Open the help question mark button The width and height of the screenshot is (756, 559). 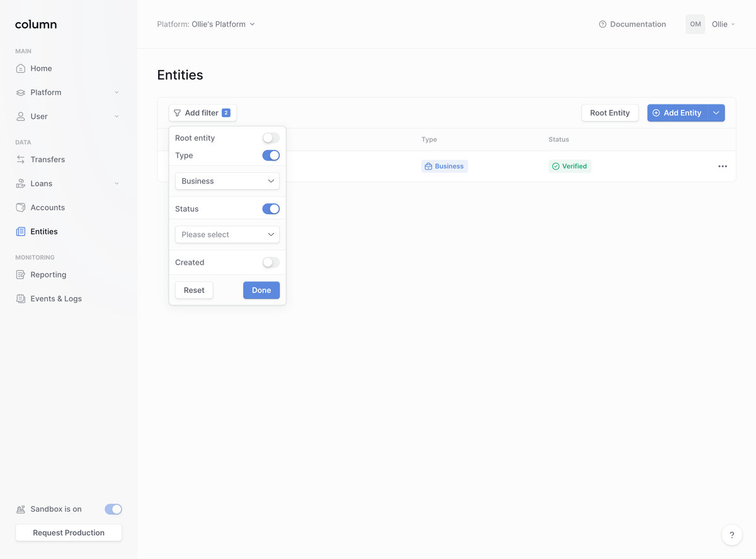point(731,535)
